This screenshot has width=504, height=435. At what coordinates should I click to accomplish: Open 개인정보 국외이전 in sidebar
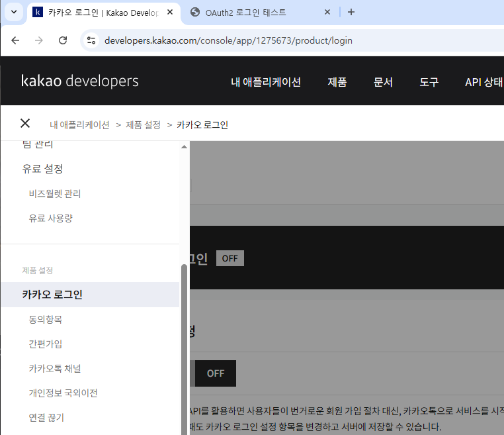click(63, 393)
